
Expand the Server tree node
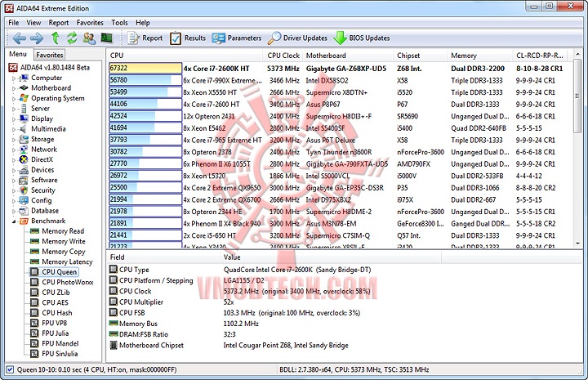14,109
